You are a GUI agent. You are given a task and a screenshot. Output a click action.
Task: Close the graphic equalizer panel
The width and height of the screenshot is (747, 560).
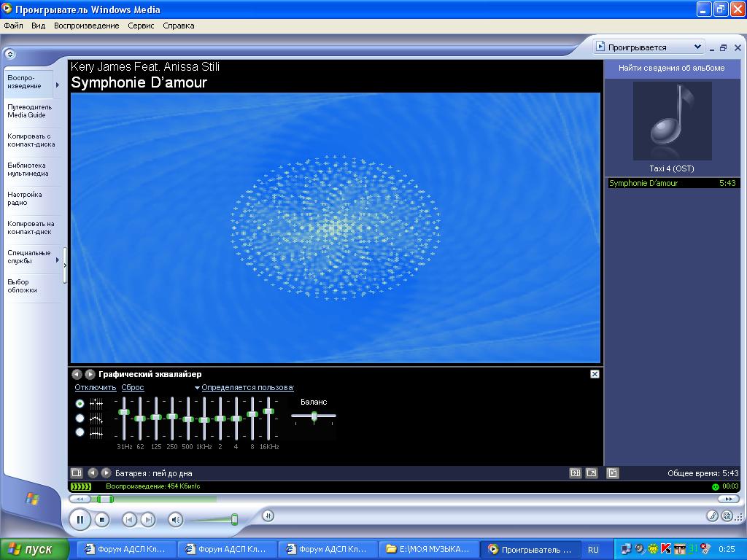coord(595,374)
